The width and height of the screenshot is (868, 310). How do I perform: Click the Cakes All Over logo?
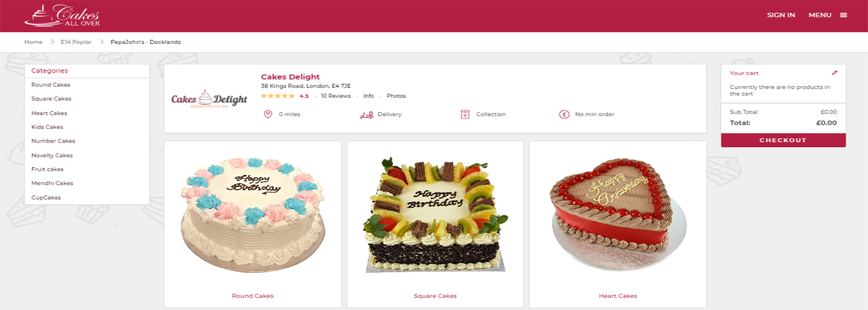click(x=62, y=15)
